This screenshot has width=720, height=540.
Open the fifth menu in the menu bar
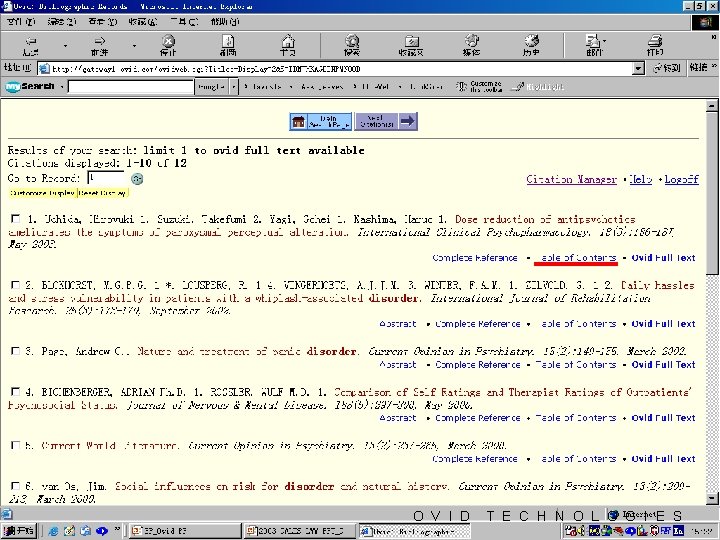(x=184, y=22)
